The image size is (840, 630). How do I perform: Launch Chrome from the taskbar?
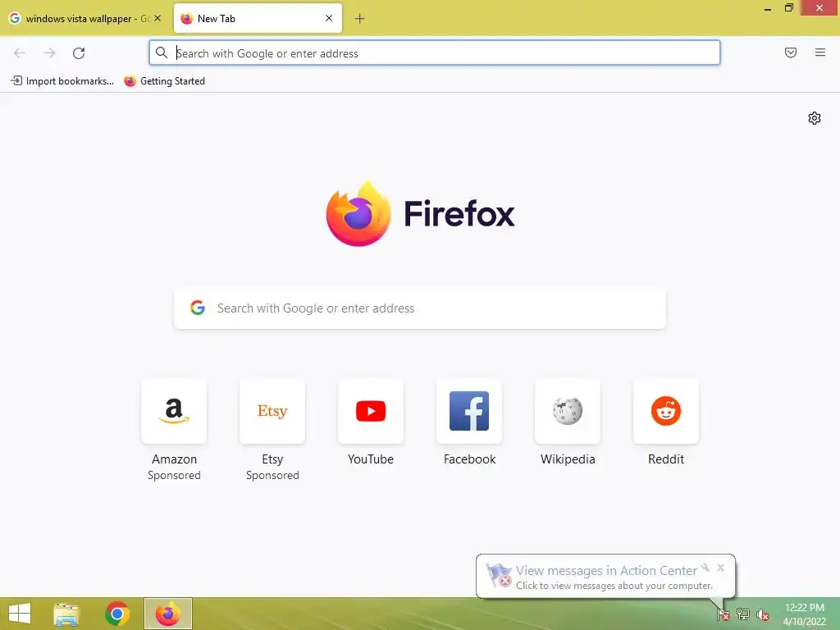click(117, 614)
